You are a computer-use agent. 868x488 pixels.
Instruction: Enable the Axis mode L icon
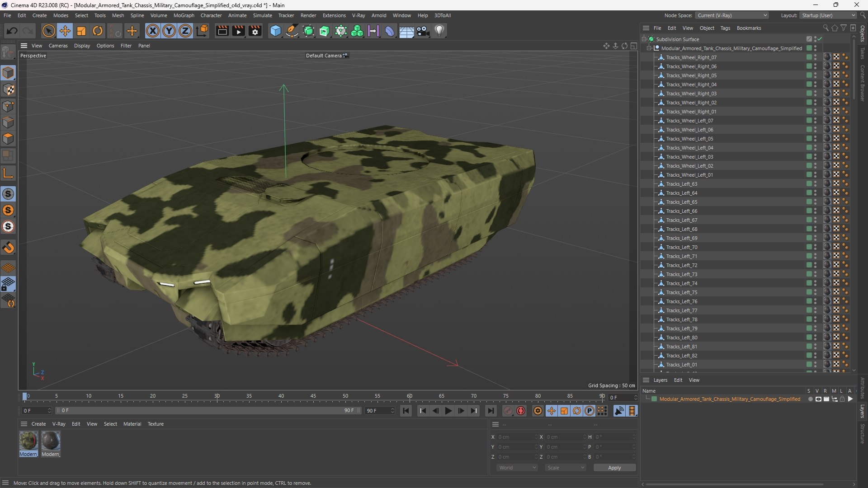8,173
